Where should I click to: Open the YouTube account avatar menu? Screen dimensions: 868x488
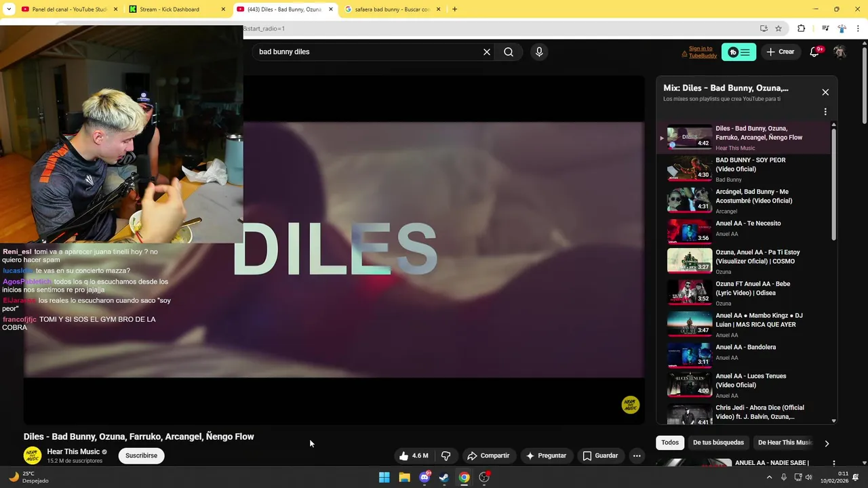click(x=840, y=52)
